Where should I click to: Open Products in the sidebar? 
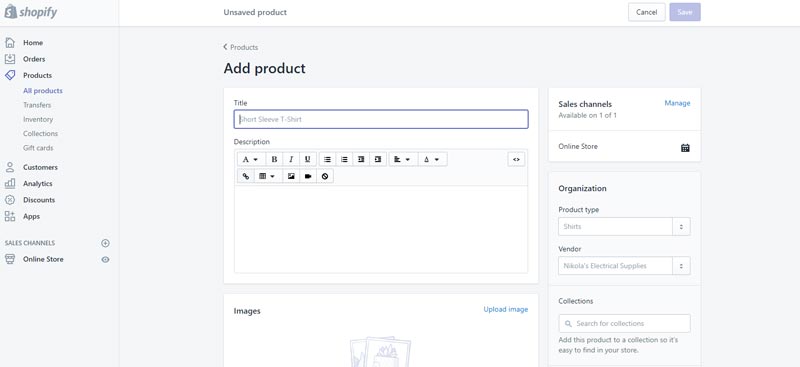pos(37,76)
